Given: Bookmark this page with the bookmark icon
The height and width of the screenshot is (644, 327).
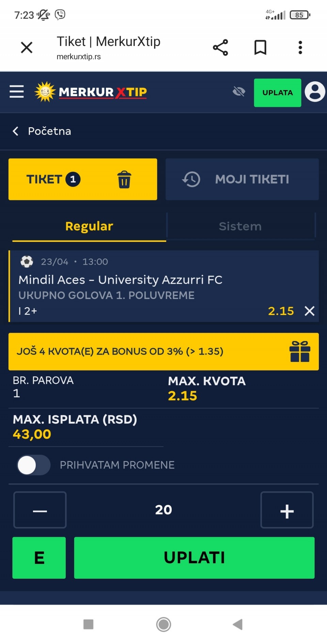Looking at the screenshot, I should [260, 48].
